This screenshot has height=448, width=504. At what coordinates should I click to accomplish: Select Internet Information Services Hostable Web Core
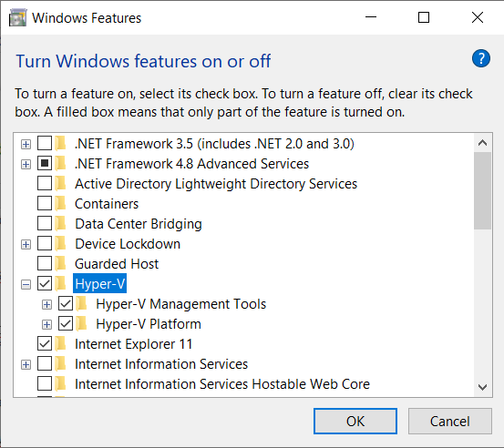[x=222, y=383]
